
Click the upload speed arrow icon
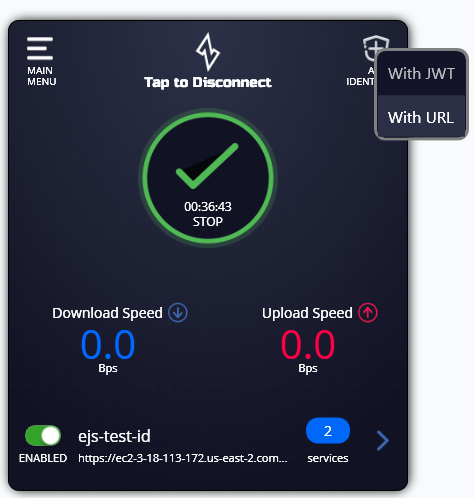click(x=368, y=313)
